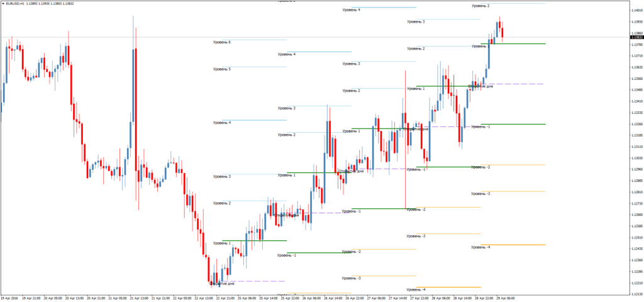The width and height of the screenshot is (644, 302).
Task: Click price axis value 1.12360
Action: tap(637, 260)
